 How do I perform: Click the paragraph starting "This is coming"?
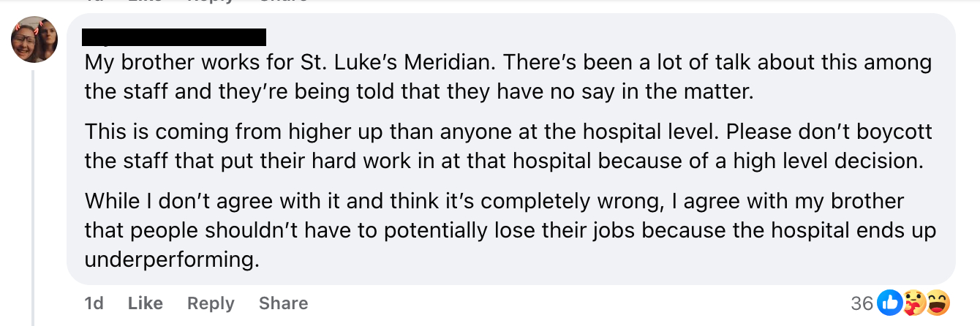[x=505, y=147]
